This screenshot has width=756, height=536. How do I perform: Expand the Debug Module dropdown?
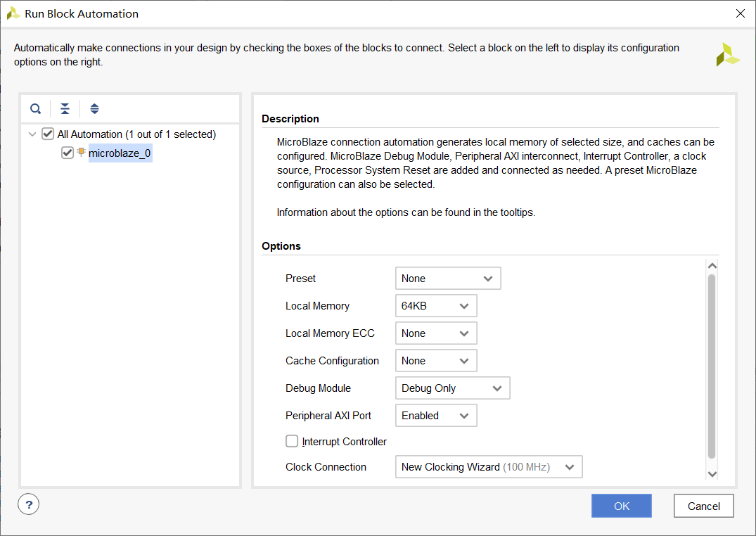coord(452,388)
